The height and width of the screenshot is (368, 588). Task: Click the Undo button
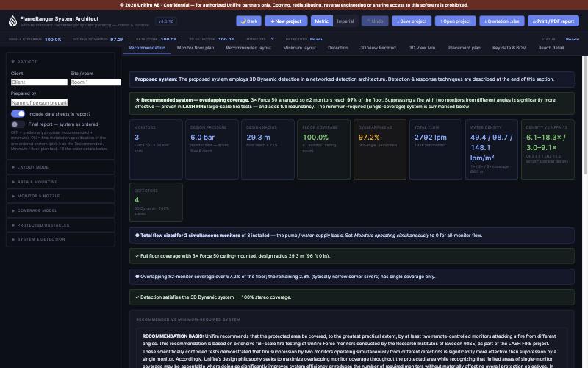point(375,21)
